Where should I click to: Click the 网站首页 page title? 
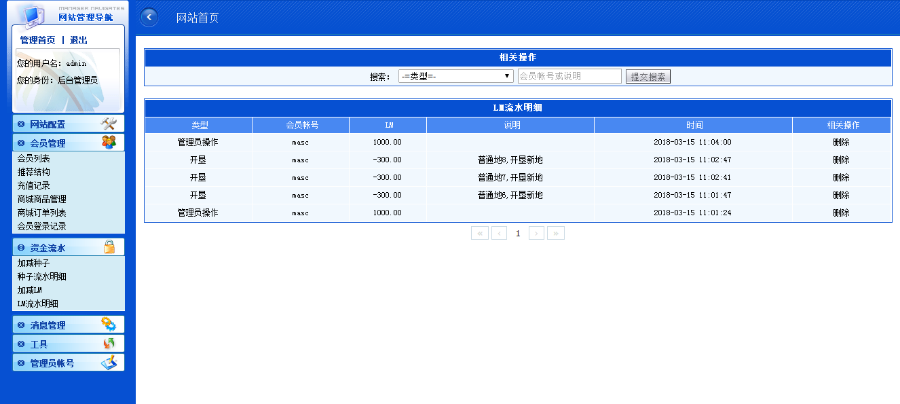point(197,18)
